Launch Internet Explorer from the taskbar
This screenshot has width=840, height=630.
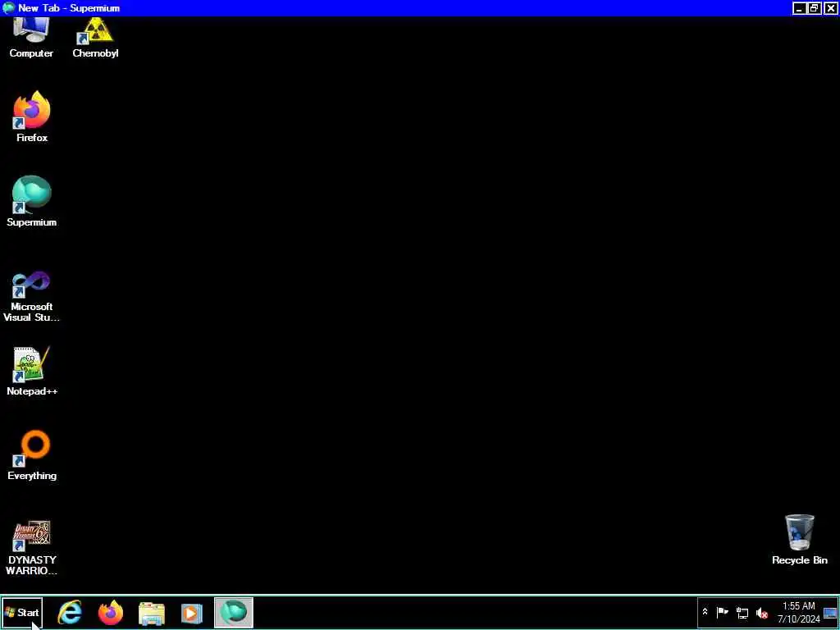71,612
